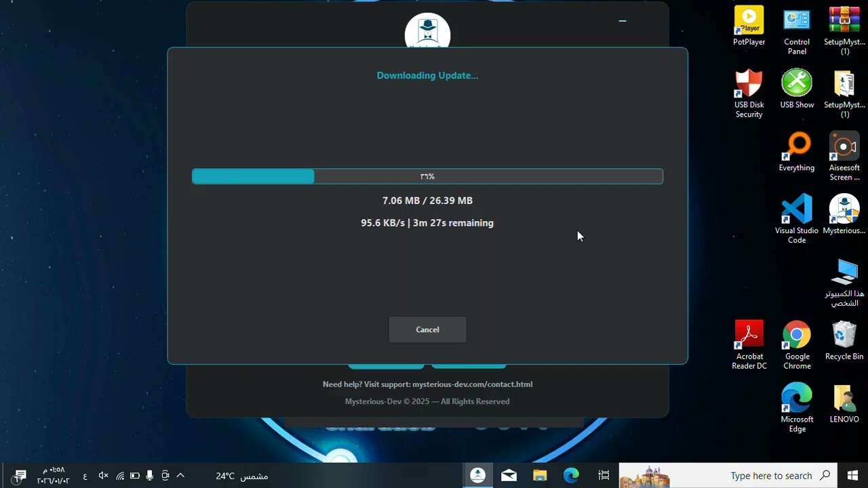Click the taskbar search box
This screenshot has height=488, width=868.
pos(728,476)
